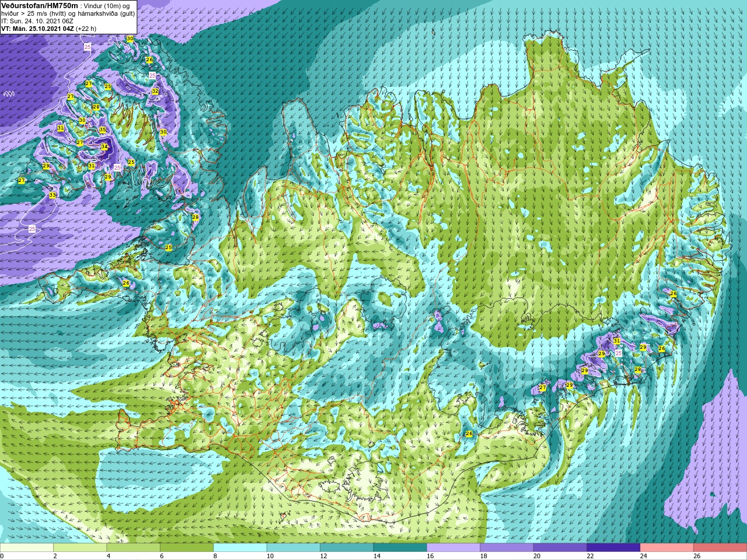Select the 4–6 m/s green legend segment
Image resolution: width=747 pixels, height=560 pixels.
pyautogui.click(x=134, y=548)
